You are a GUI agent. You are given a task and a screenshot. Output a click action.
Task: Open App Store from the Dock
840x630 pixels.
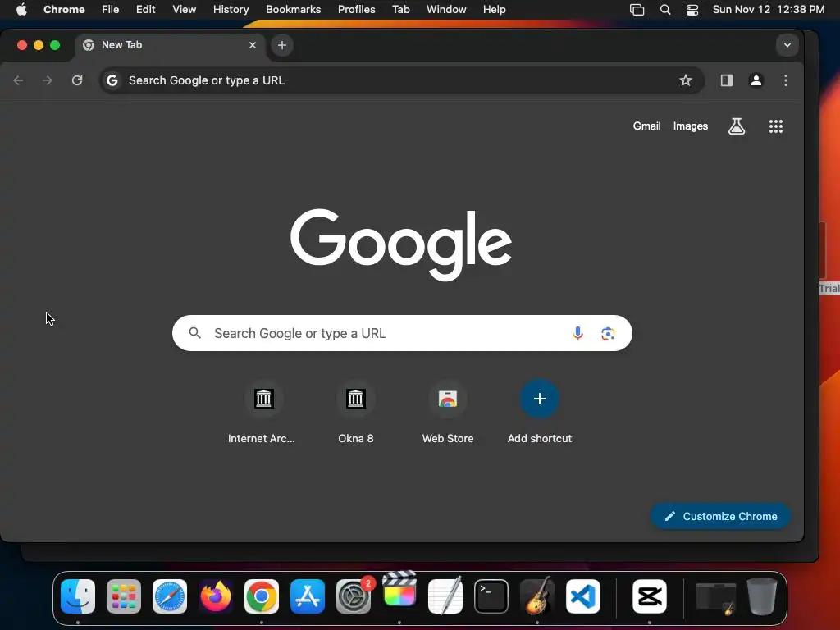point(308,596)
